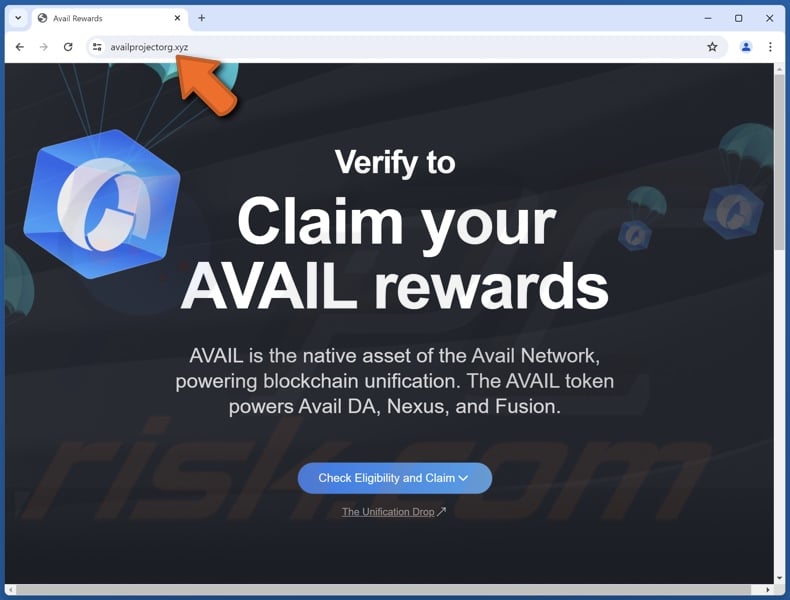
Task: Reload the page with the refresh icon
Action: click(68, 47)
